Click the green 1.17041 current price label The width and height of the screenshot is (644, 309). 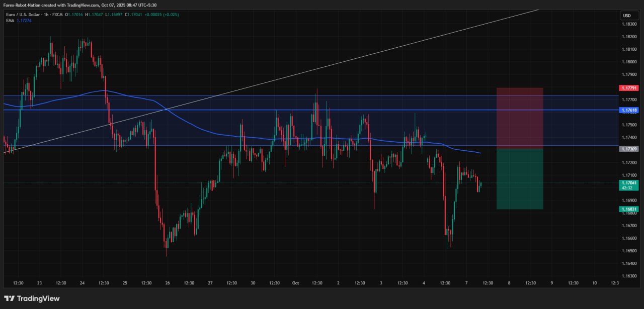[629, 183]
